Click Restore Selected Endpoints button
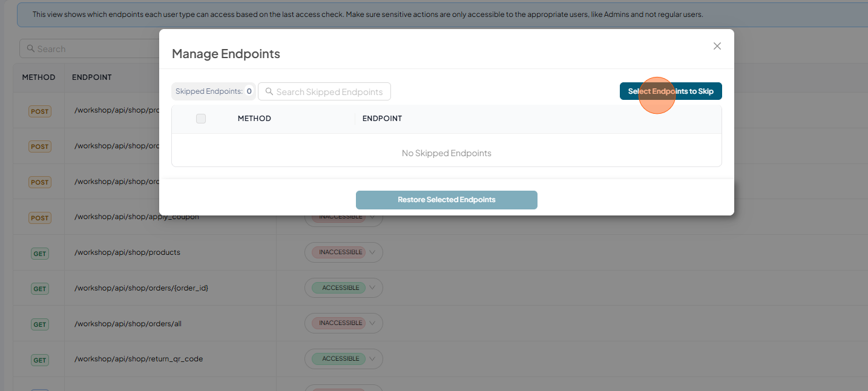 point(447,200)
